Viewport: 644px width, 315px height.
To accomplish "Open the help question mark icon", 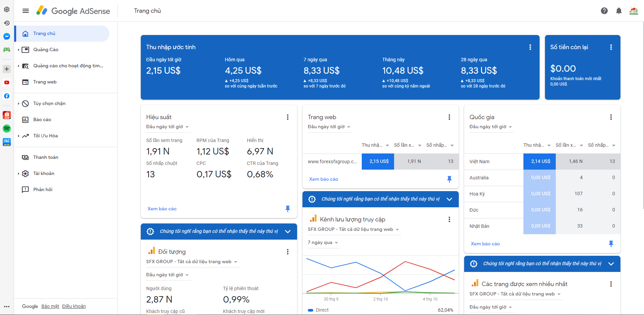I will [604, 11].
